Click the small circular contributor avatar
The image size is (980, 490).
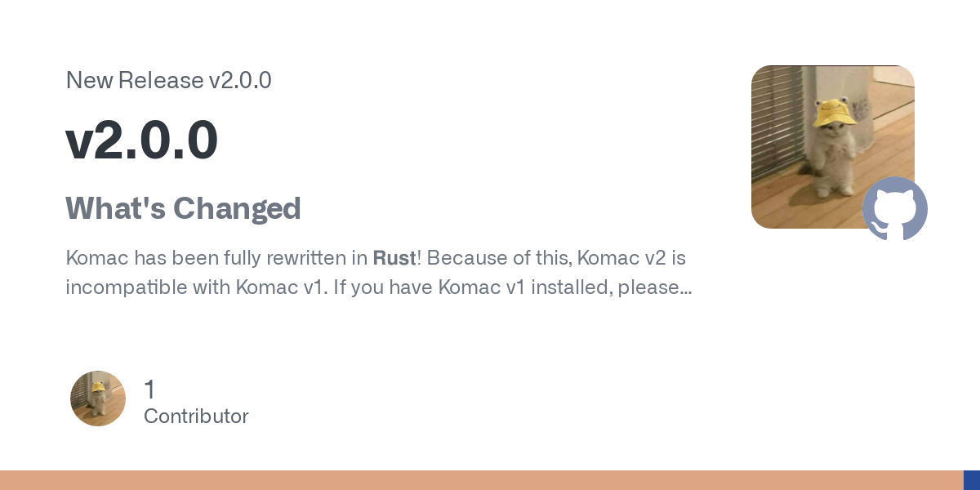pyautogui.click(x=98, y=399)
